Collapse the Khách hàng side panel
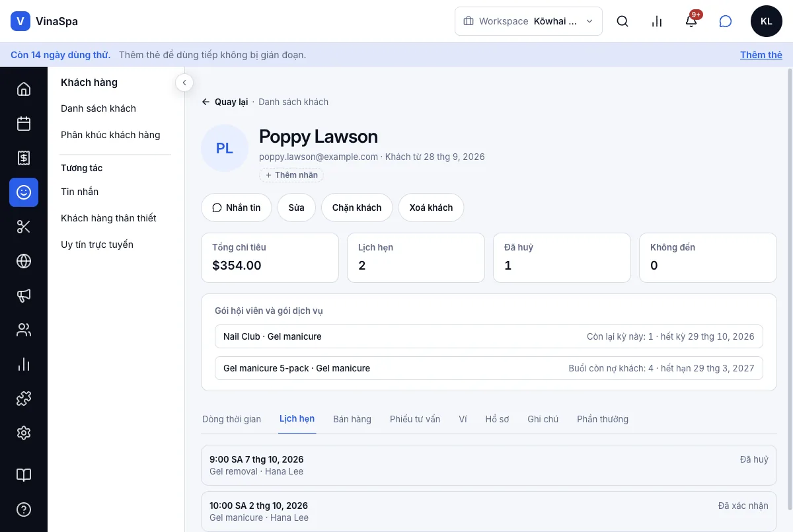This screenshot has width=793, height=532. pyautogui.click(x=184, y=83)
